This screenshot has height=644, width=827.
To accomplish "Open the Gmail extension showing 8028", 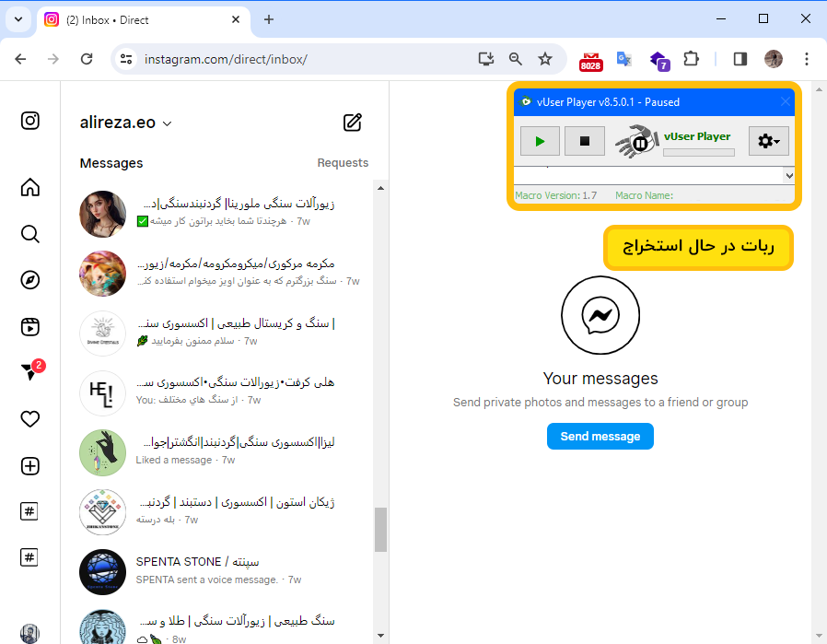I will pyautogui.click(x=590, y=61).
